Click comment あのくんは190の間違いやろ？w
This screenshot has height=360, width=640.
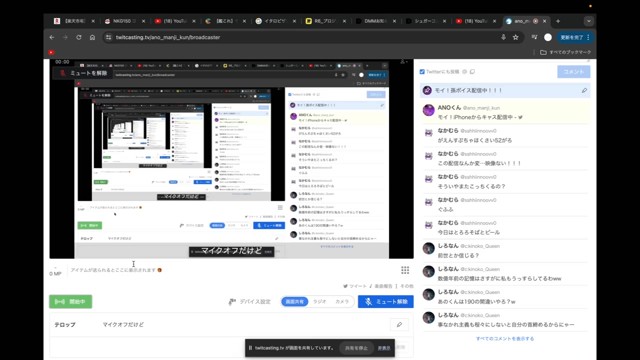click(x=476, y=302)
